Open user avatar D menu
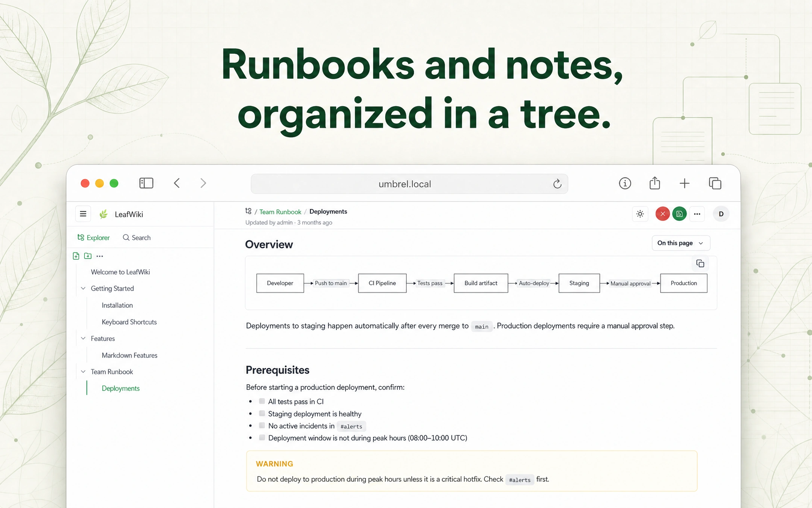 (x=721, y=214)
